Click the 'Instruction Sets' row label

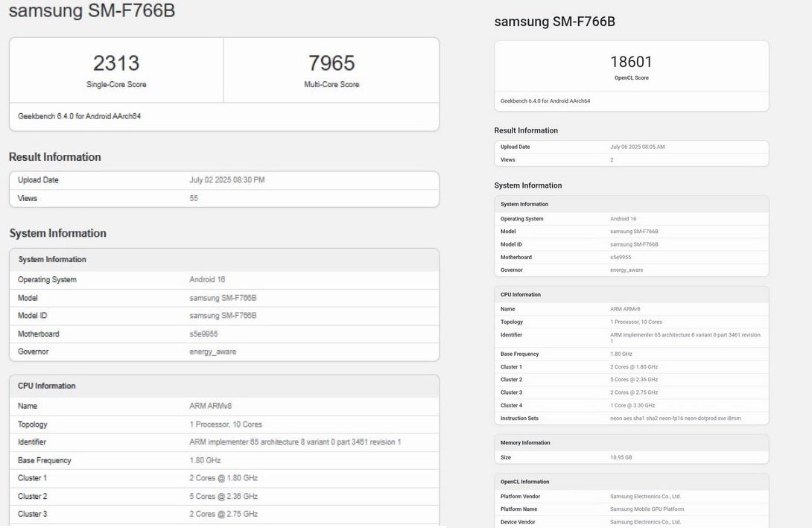coord(519,419)
